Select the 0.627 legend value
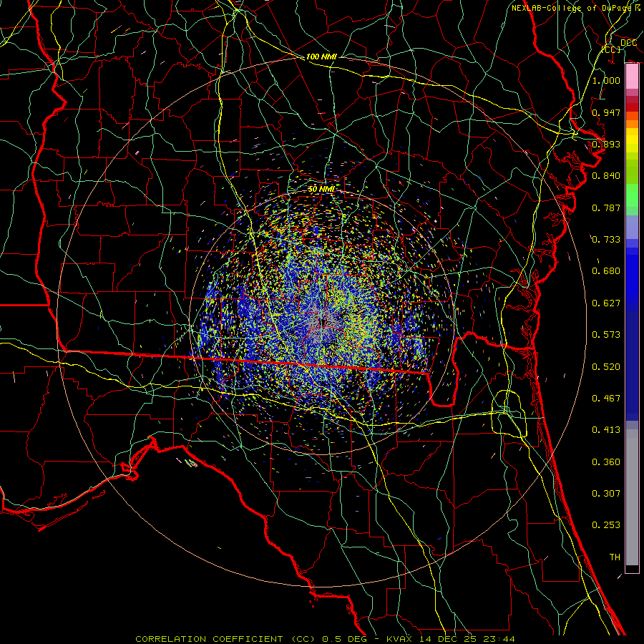 tap(606, 303)
